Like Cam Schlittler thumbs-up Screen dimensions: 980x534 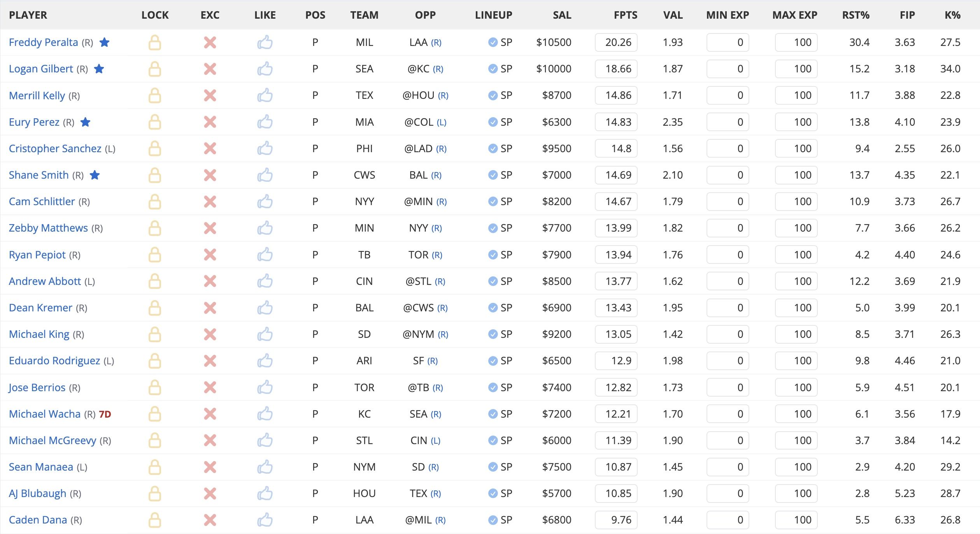tap(265, 202)
